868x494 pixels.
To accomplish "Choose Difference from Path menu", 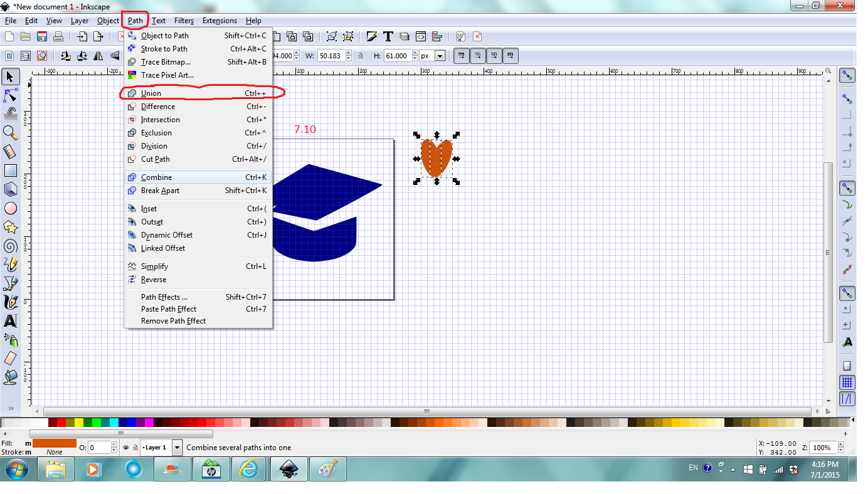I will [198, 107].
